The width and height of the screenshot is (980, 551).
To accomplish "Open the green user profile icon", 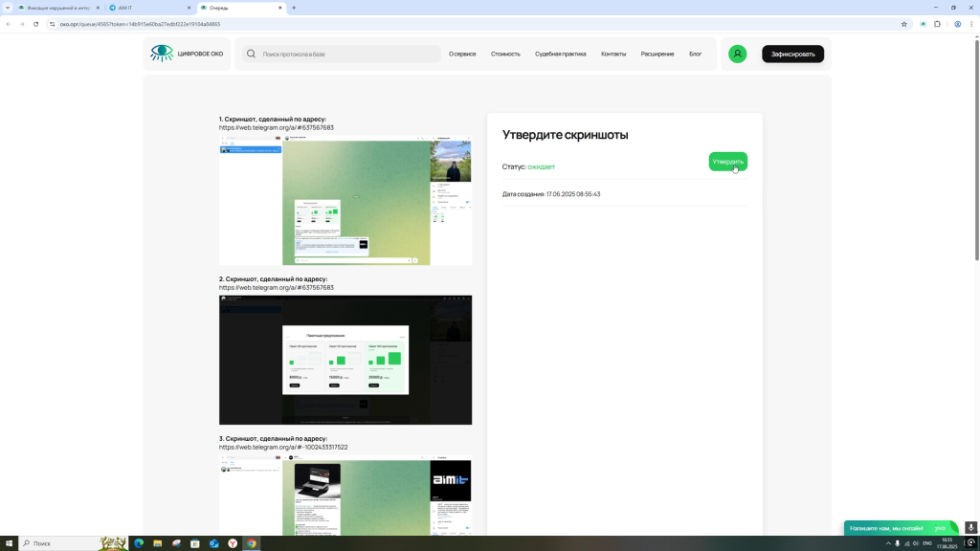I will tap(737, 54).
